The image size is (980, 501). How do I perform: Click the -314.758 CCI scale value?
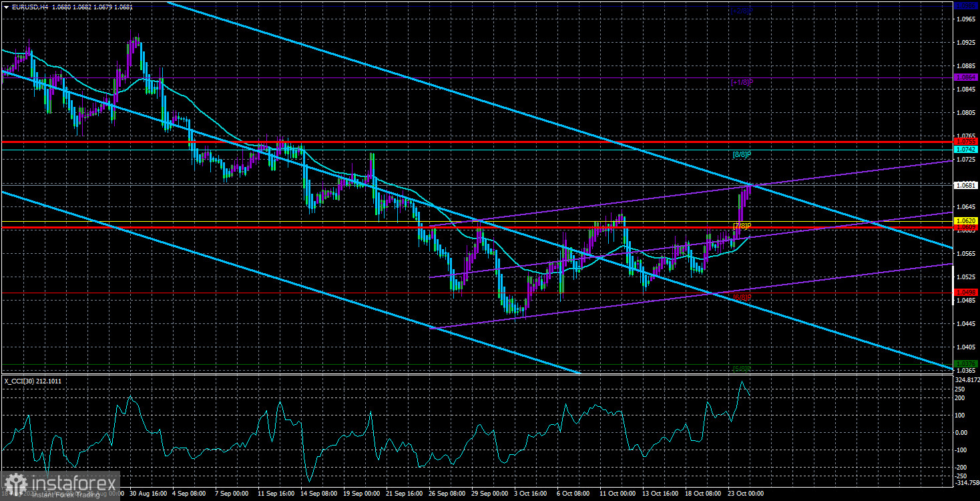(x=967, y=482)
